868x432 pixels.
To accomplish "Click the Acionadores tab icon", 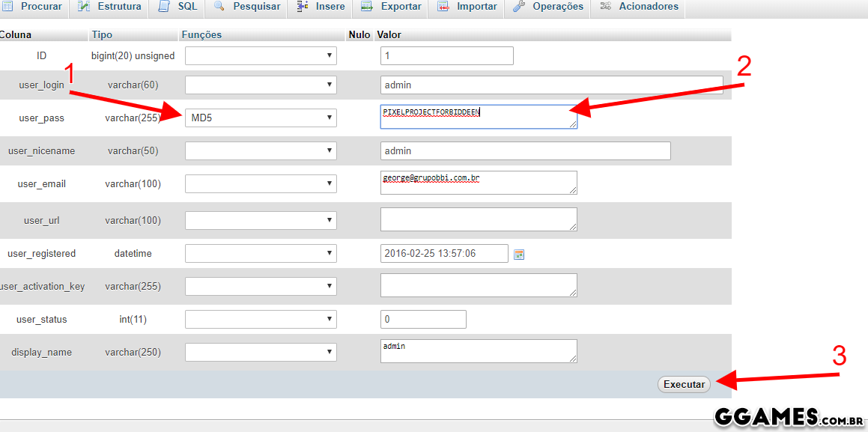I will [605, 7].
